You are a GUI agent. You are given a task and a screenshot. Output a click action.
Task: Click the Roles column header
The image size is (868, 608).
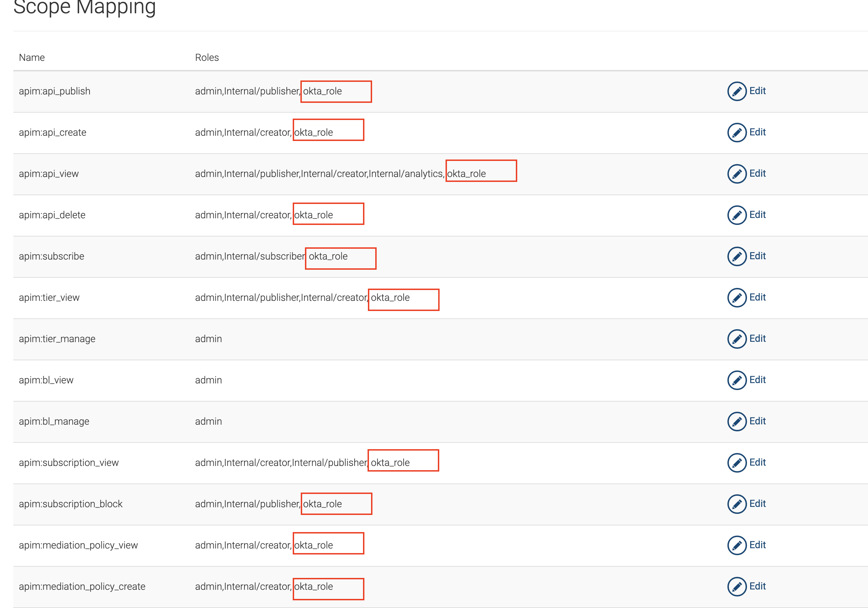pos(207,57)
